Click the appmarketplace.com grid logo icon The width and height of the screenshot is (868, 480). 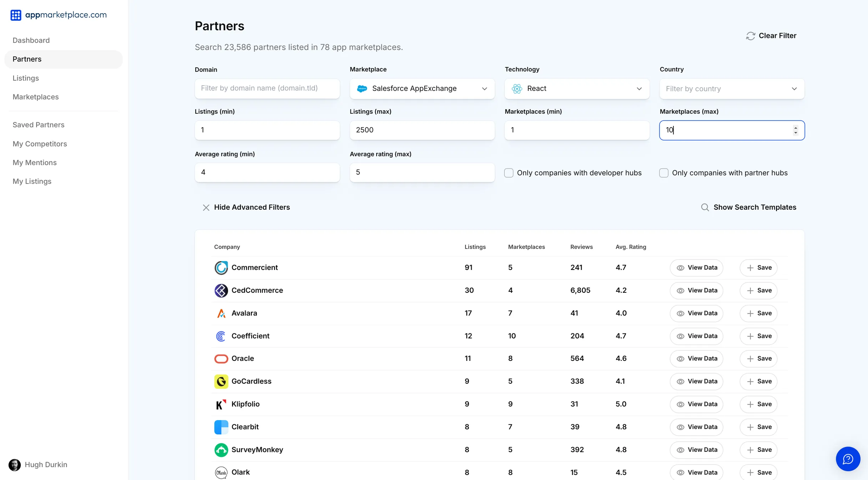16,15
